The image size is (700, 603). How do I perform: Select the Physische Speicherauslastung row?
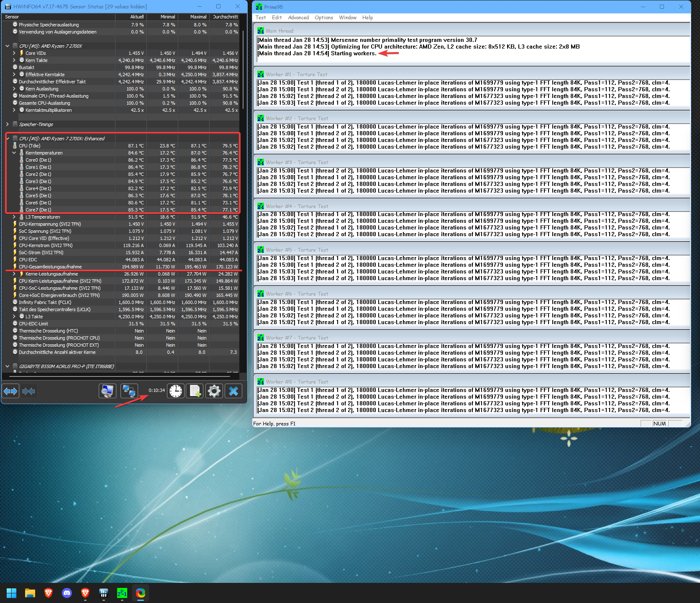coord(121,25)
